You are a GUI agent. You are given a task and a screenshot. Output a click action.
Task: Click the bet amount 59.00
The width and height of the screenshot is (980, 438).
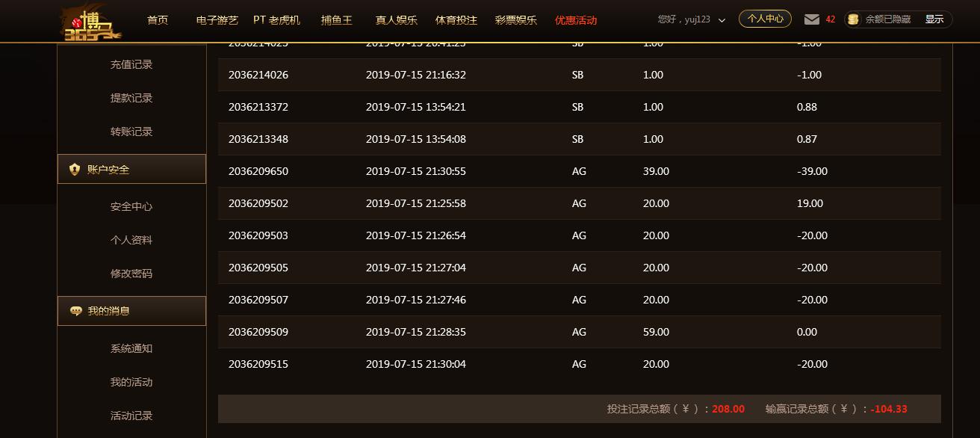point(656,332)
